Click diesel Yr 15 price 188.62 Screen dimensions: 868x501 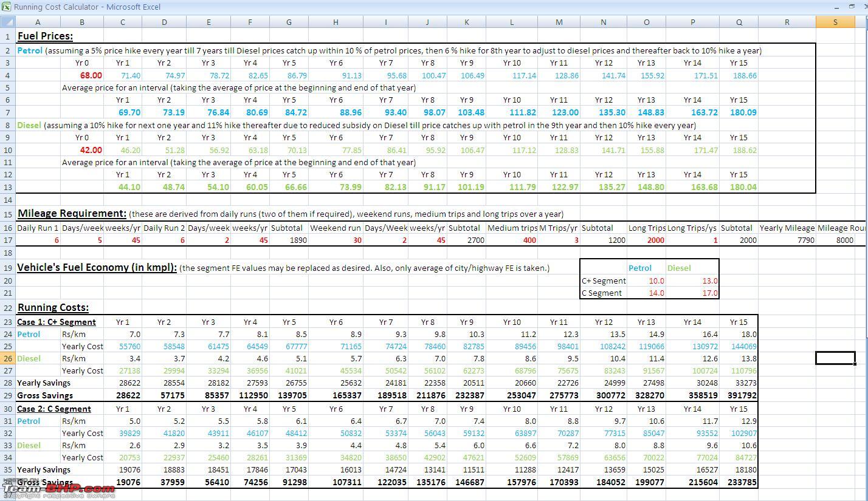coord(745,150)
